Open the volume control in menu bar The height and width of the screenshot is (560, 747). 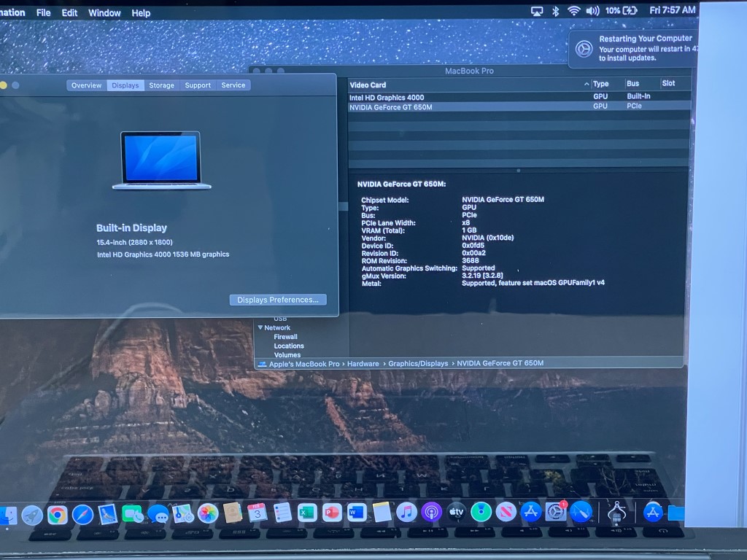tap(592, 10)
